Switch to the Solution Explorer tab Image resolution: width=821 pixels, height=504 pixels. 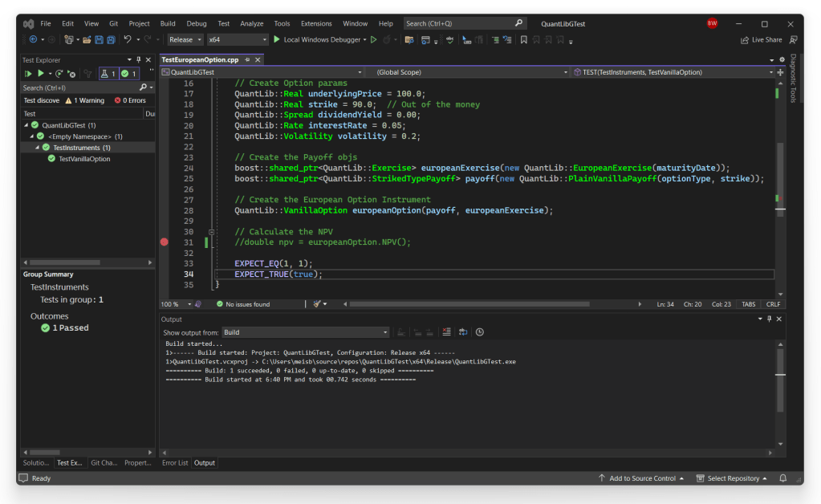click(36, 462)
